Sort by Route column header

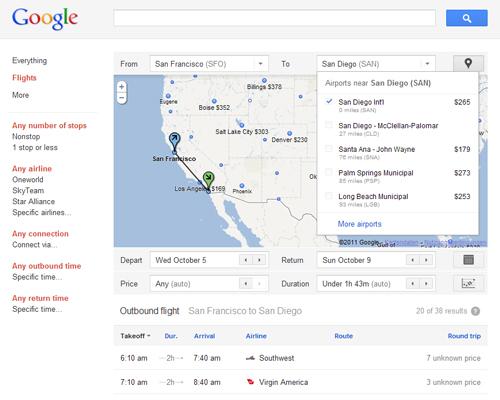pos(344,336)
